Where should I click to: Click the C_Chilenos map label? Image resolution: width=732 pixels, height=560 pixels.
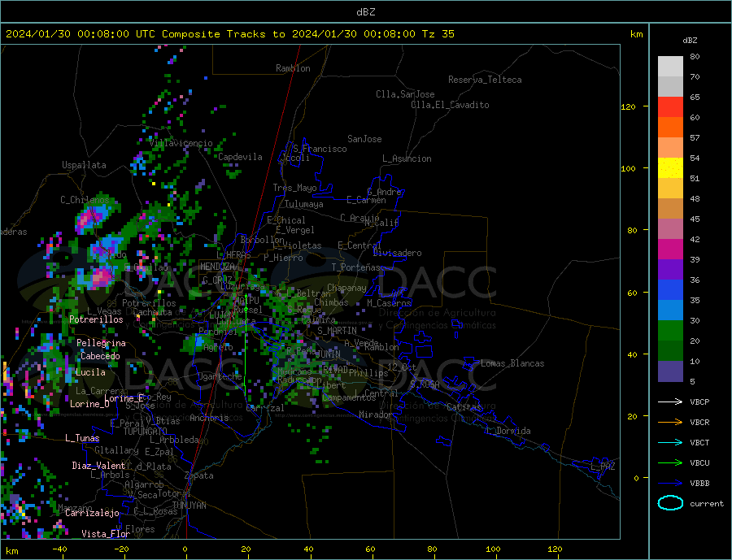click(x=85, y=200)
